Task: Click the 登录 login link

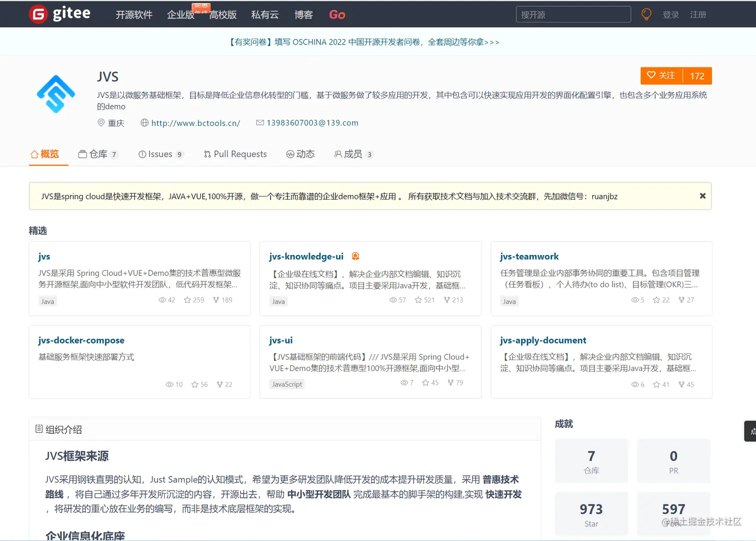Action: coord(670,15)
